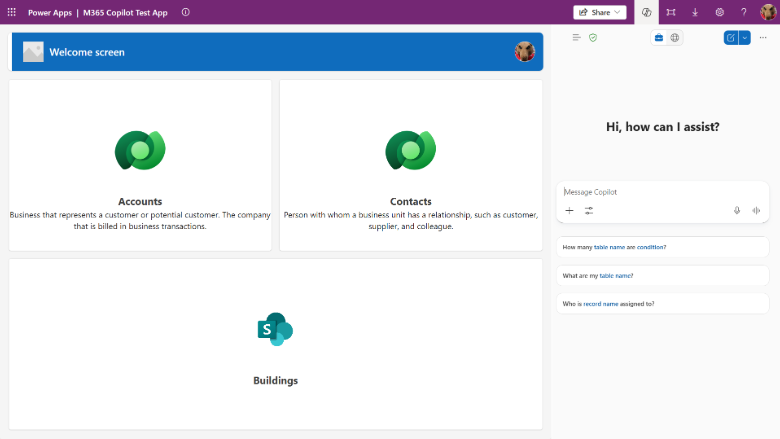Open the Copilot tools sliders icon
Image resolution: width=780 pixels, height=439 pixels.
(x=589, y=211)
